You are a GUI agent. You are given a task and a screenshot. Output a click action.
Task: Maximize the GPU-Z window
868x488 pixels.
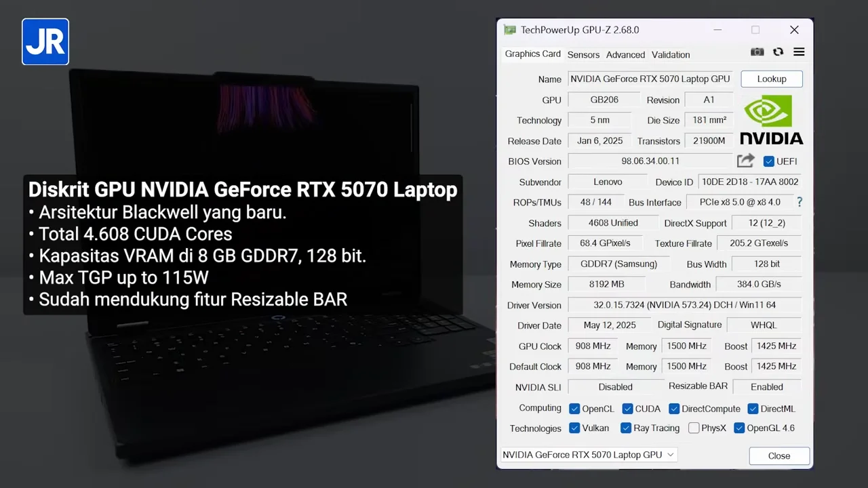click(755, 30)
